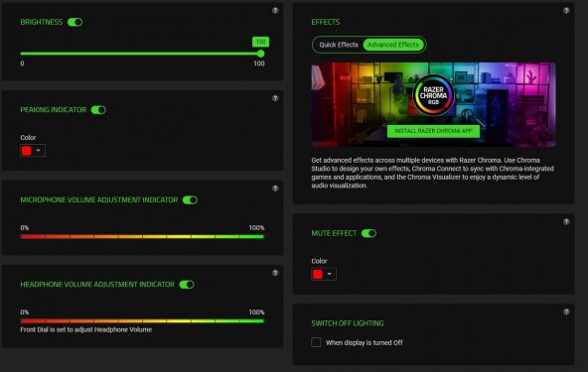Image resolution: width=588 pixels, height=372 pixels.
Task: Open help icon in Microphone Volume Adjustment panel
Action: 275,188
